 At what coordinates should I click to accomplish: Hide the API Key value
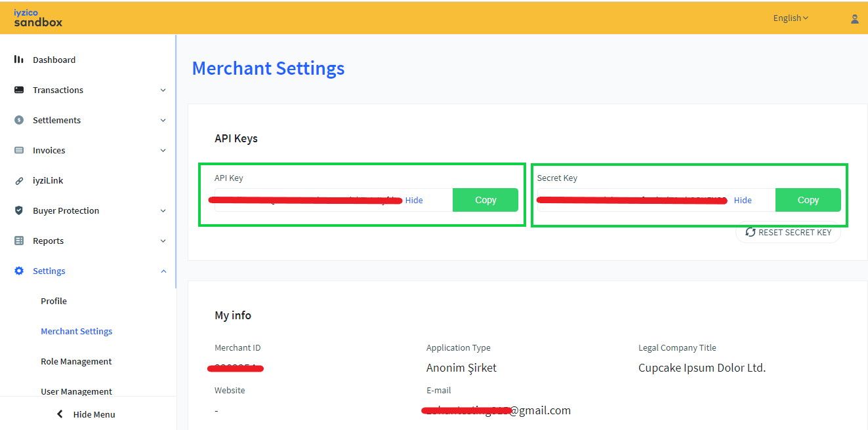413,200
